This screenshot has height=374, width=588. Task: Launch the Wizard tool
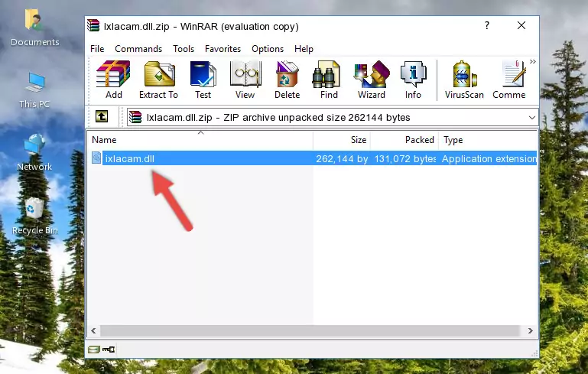(372, 80)
